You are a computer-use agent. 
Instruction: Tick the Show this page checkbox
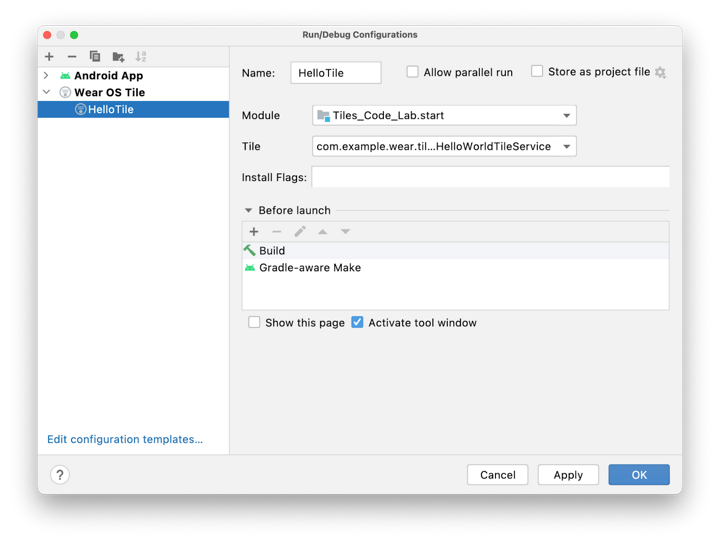coord(254,323)
